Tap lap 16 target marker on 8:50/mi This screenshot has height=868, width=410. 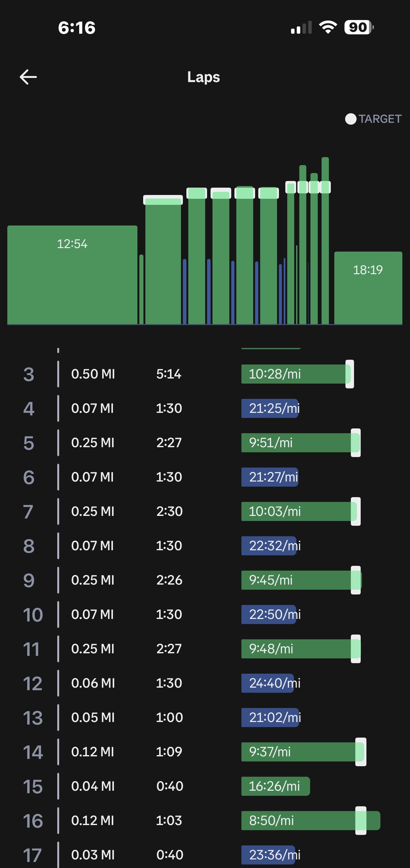(x=360, y=821)
